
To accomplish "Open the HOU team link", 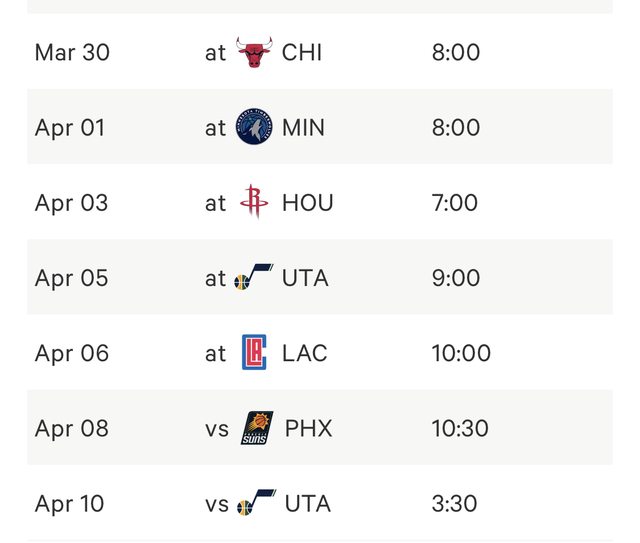I will 308,203.
